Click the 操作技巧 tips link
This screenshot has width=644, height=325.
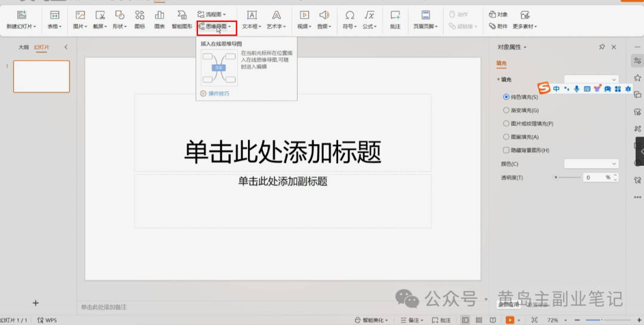[218, 94]
